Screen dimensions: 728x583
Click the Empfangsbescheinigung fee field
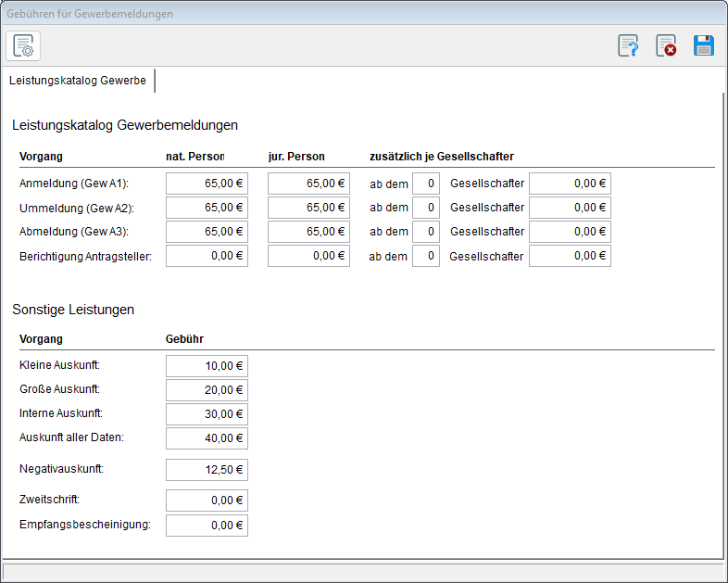coord(207,526)
